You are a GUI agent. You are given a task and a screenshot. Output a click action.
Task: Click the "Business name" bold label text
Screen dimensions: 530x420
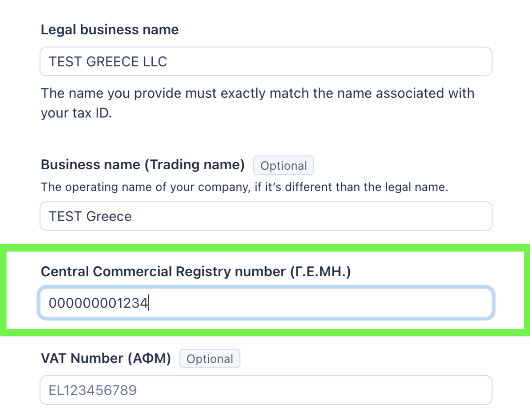pyautogui.click(x=90, y=165)
